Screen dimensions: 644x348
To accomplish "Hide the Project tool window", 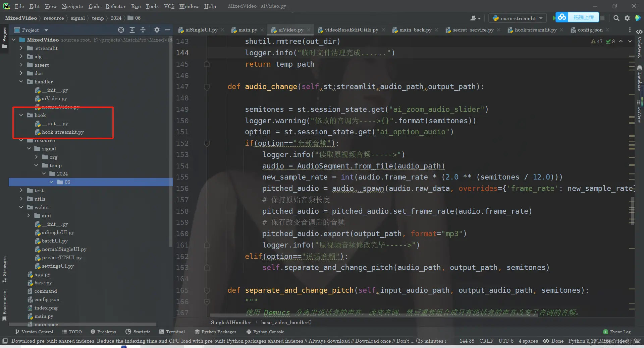I will pos(168,30).
